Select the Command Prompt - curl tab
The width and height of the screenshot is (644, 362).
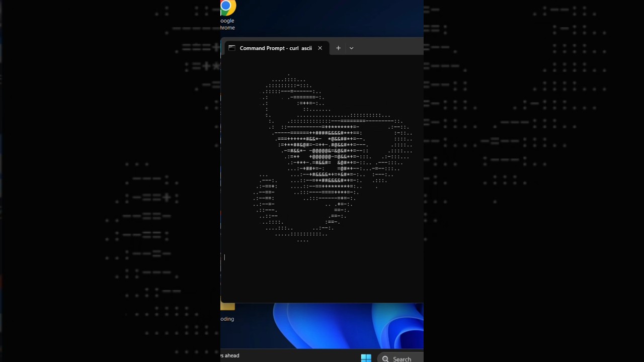point(276,48)
